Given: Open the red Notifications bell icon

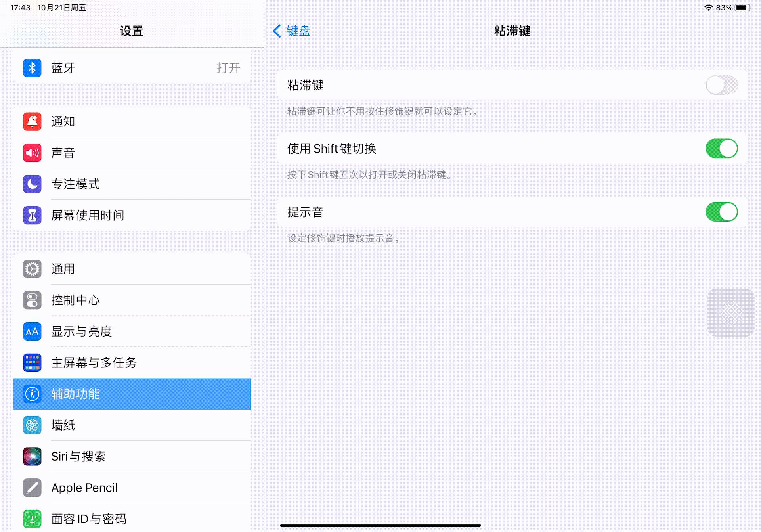Looking at the screenshot, I should click(x=32, y=121).
